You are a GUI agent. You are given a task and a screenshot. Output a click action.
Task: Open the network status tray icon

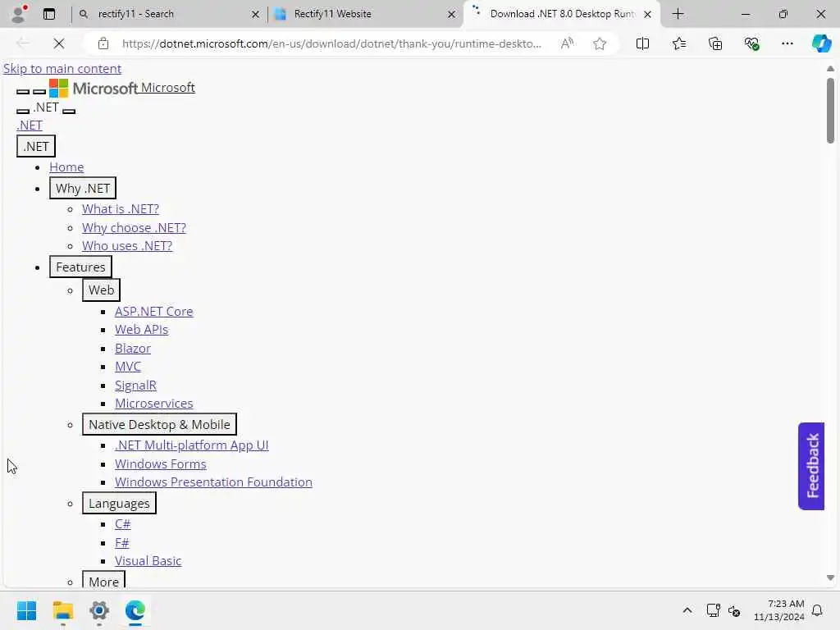click(713, 610)
